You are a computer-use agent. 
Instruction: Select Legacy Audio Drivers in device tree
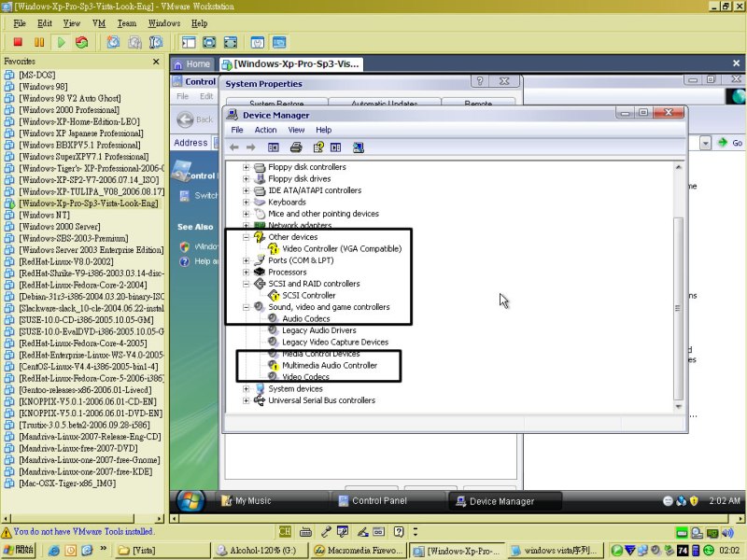click(318, 330)
